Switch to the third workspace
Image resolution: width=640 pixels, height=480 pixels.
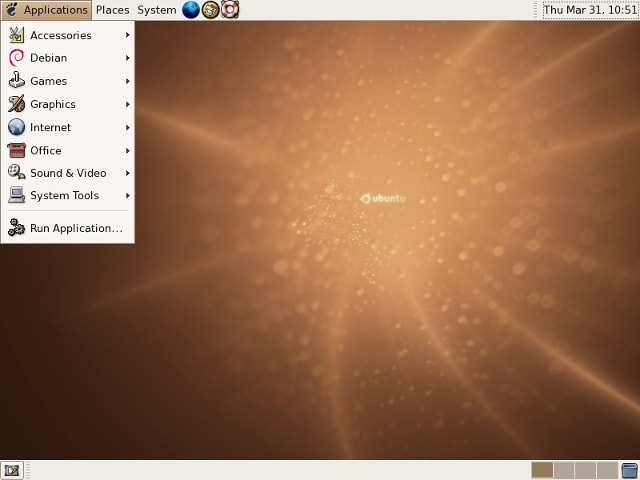(585, 471)
